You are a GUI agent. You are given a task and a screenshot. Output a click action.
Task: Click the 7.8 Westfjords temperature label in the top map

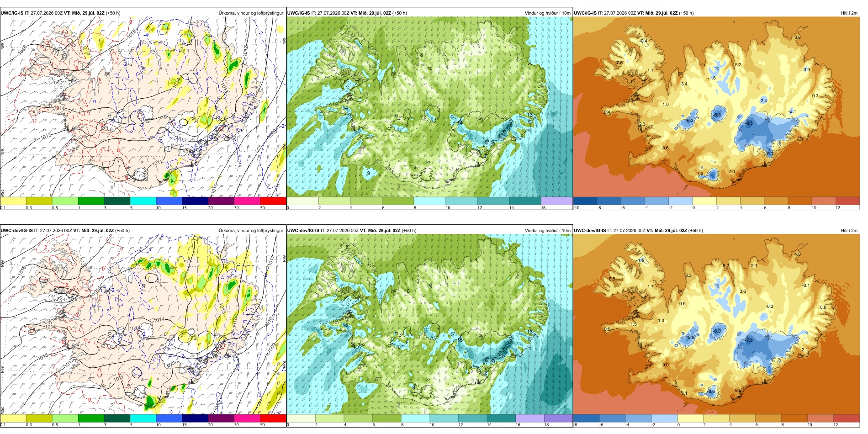[x=619, y=63]
